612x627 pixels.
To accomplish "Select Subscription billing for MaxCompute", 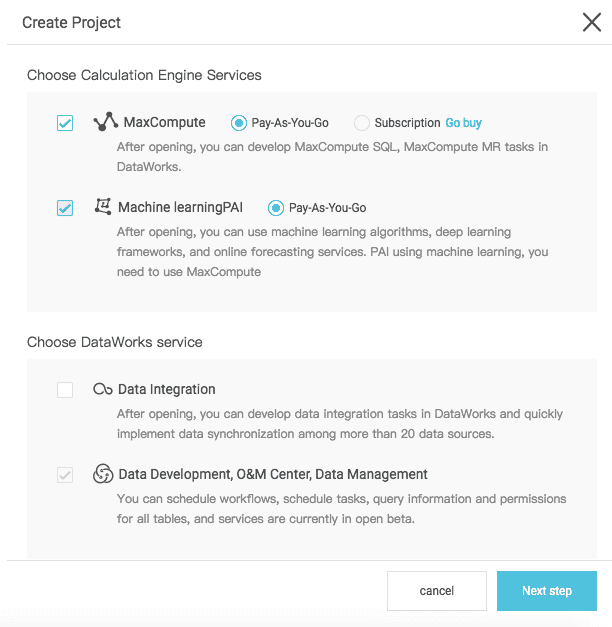I will pos(361,123).
